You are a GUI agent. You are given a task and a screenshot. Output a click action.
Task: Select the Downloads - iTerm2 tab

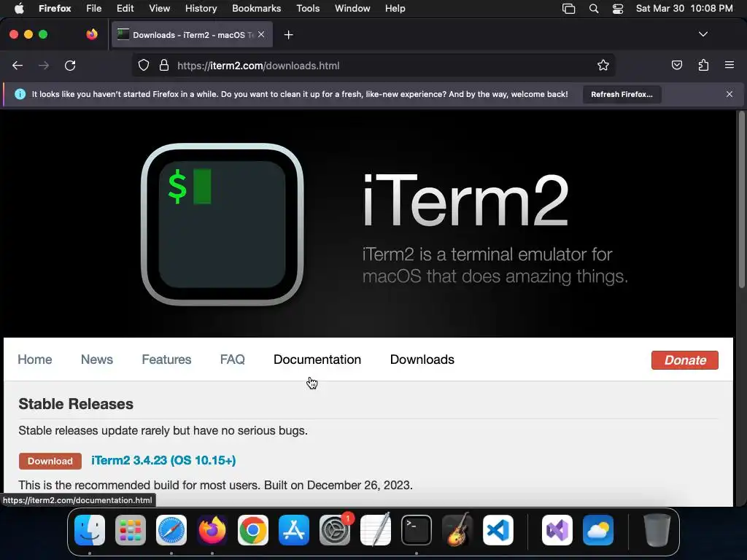(192, 35)
